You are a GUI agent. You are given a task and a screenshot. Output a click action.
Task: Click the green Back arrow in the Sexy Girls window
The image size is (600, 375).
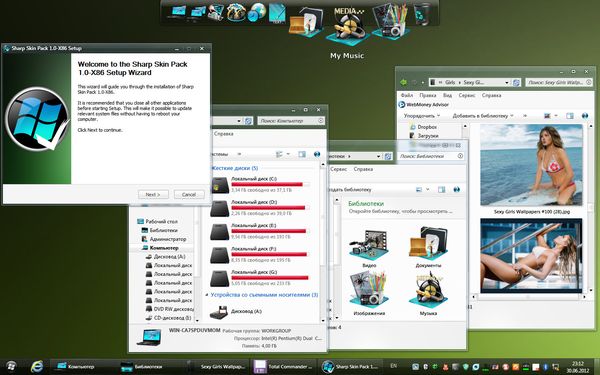(403, 82)
